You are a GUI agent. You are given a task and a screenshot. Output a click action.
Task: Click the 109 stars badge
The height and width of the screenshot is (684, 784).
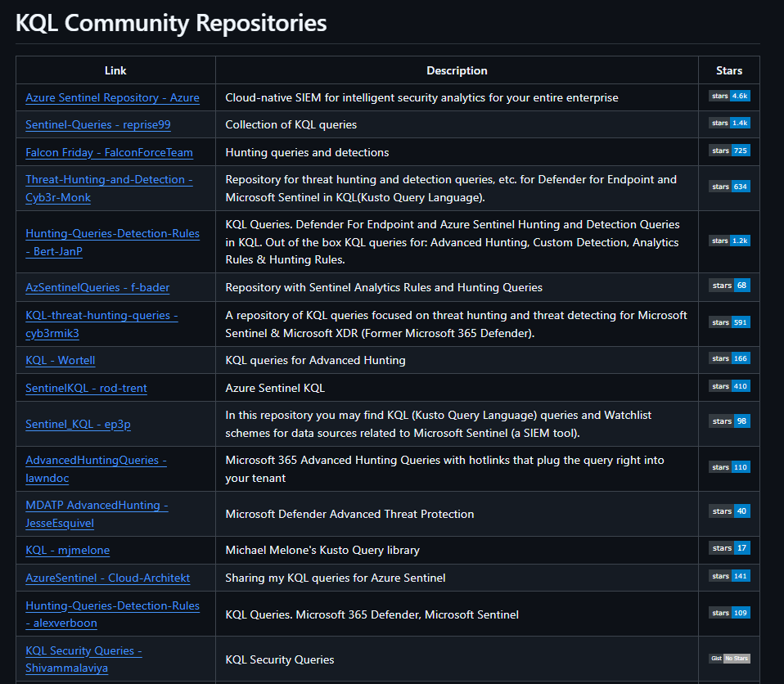[729, 613]
